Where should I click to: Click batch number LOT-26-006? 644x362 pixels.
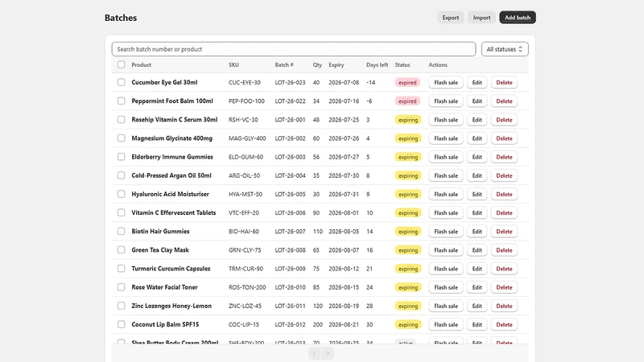291,212
